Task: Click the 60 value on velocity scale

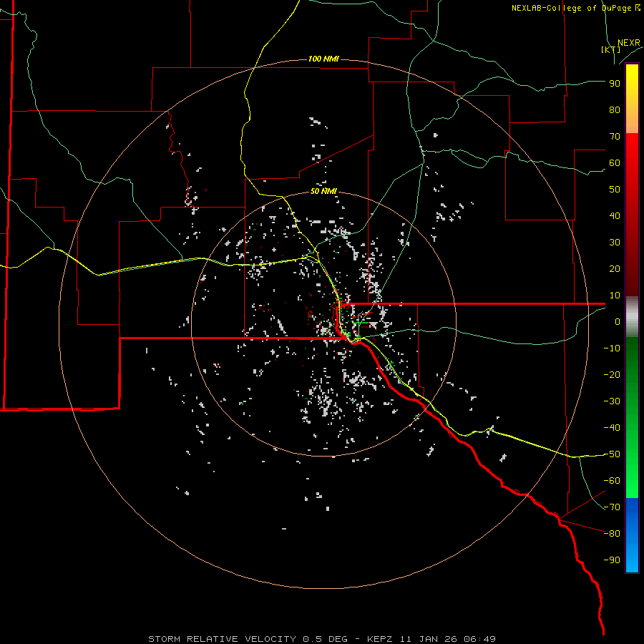Action: tap(615, 163)
